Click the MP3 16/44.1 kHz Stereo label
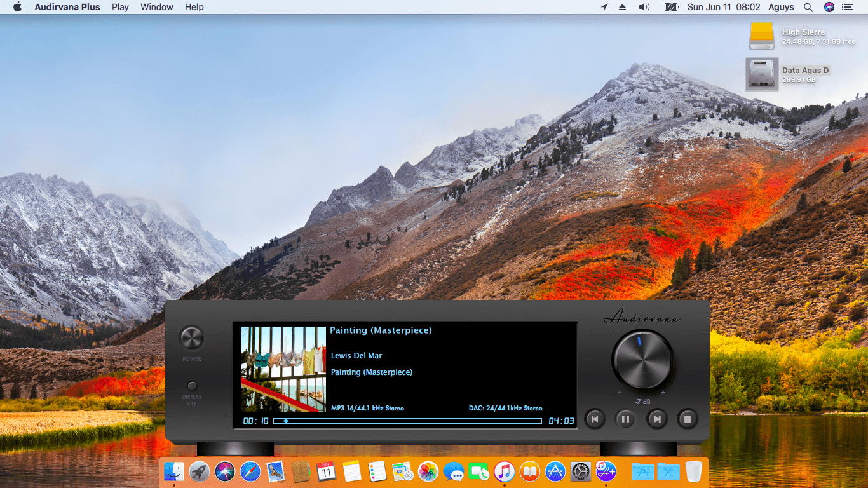Screen dimensions: 868x488 click(367, 409)
